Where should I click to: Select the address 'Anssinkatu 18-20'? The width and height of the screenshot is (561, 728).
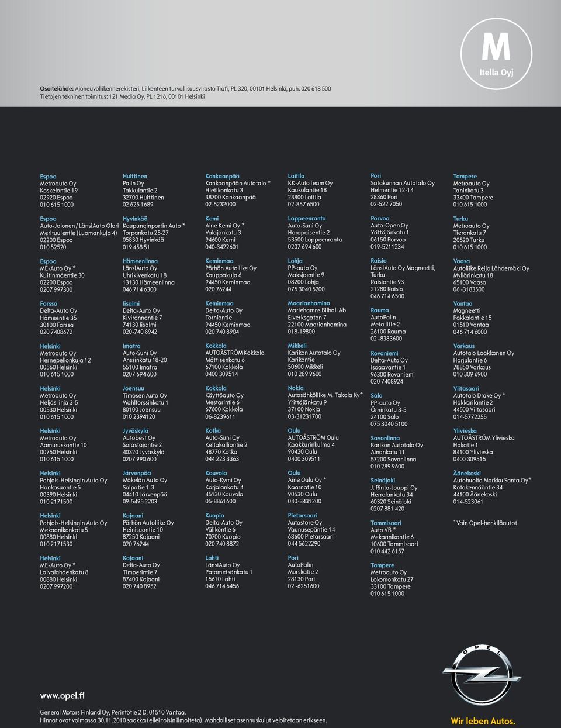[x=145, y=360]
